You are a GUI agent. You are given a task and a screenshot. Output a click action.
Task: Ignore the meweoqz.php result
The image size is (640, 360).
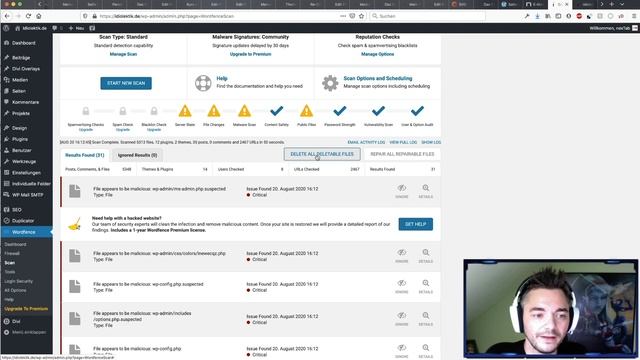point(402,256)
